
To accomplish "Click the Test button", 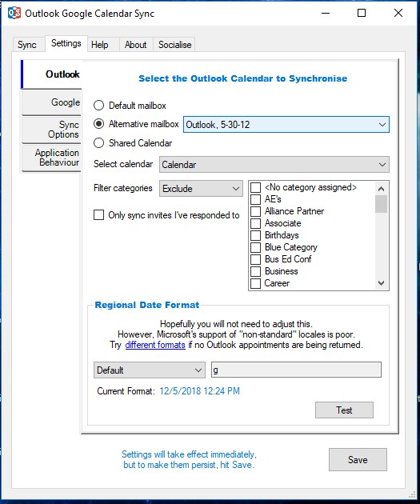I will click(344, 410).
